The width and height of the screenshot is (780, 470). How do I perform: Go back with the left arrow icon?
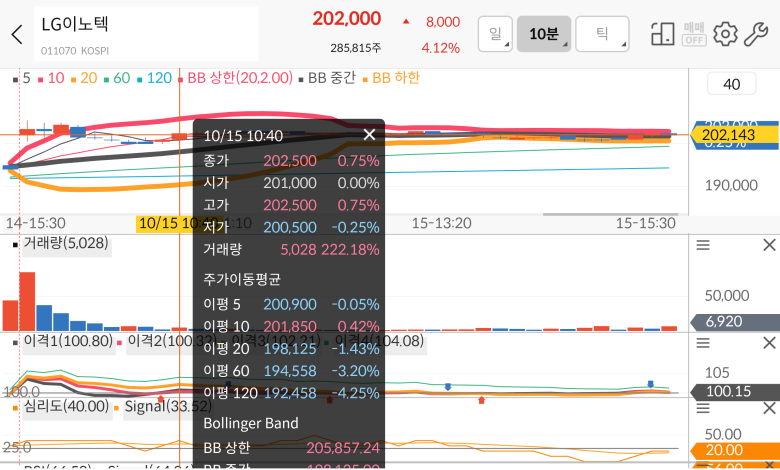(17, 35)
